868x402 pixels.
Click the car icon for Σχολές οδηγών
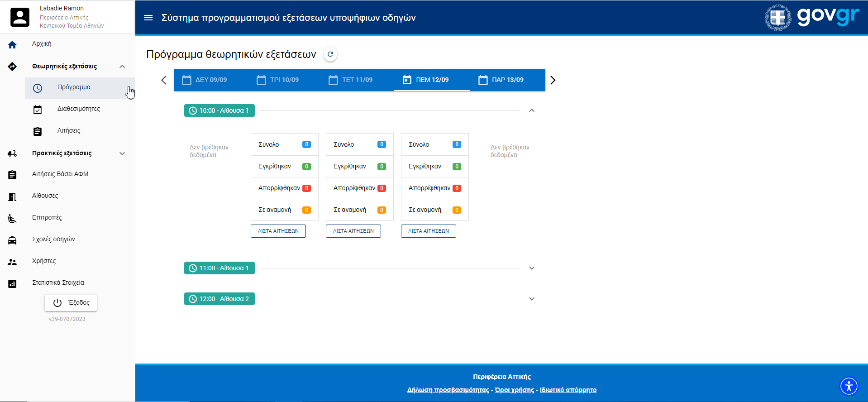pyautogui.click(x=12, y=240)
